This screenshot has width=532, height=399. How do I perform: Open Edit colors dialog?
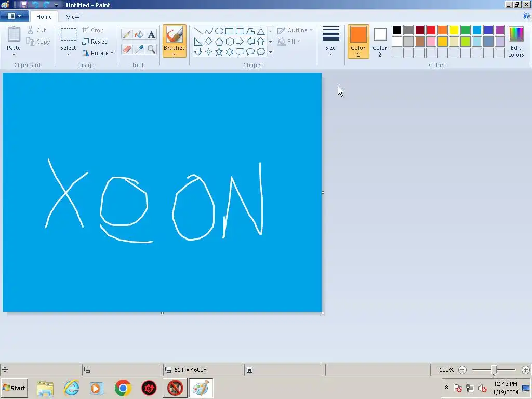(x=516, y=42)
